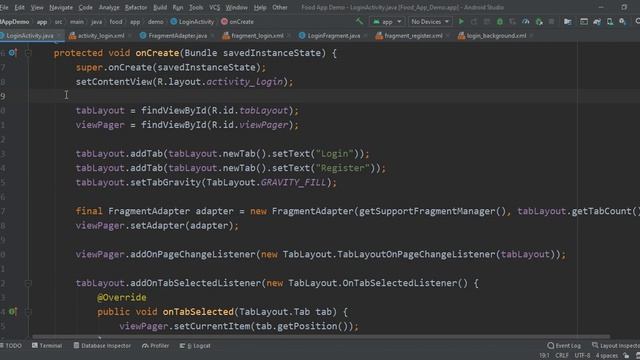Open the UTF-8 encoding selector
The image size is (640, 360).
582,356
